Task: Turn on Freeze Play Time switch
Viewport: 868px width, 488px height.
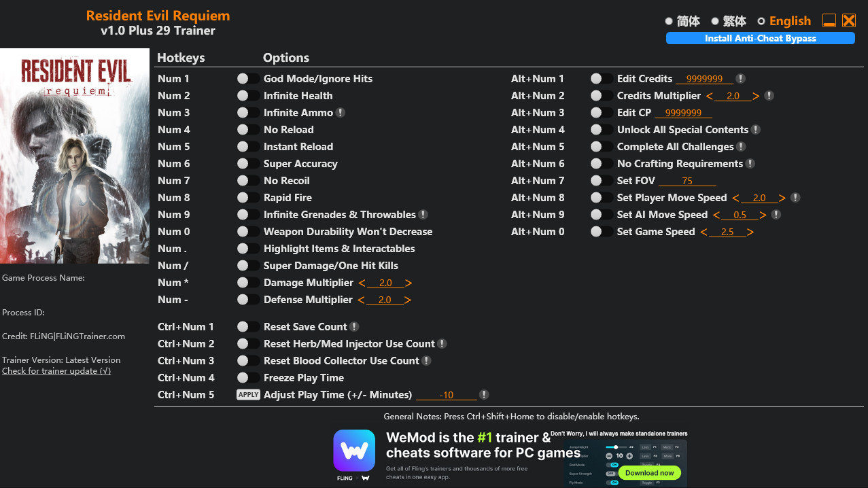Action: click(248, 378)
